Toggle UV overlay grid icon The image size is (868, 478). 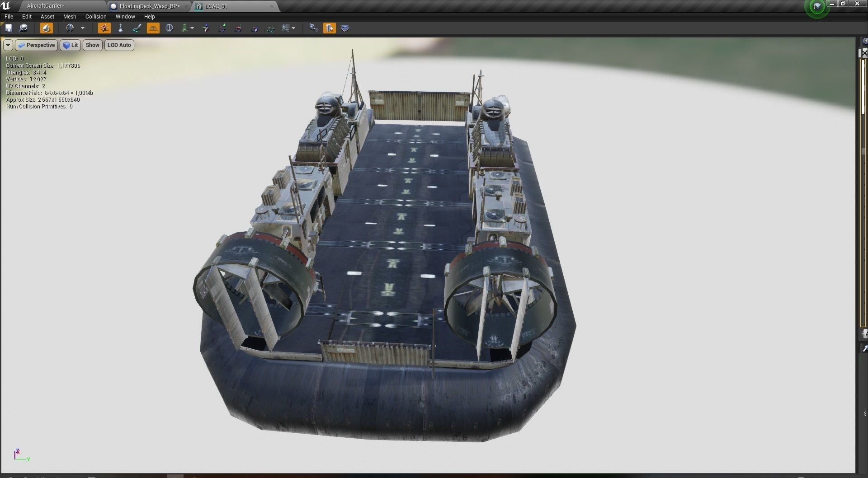coord(286,28)
